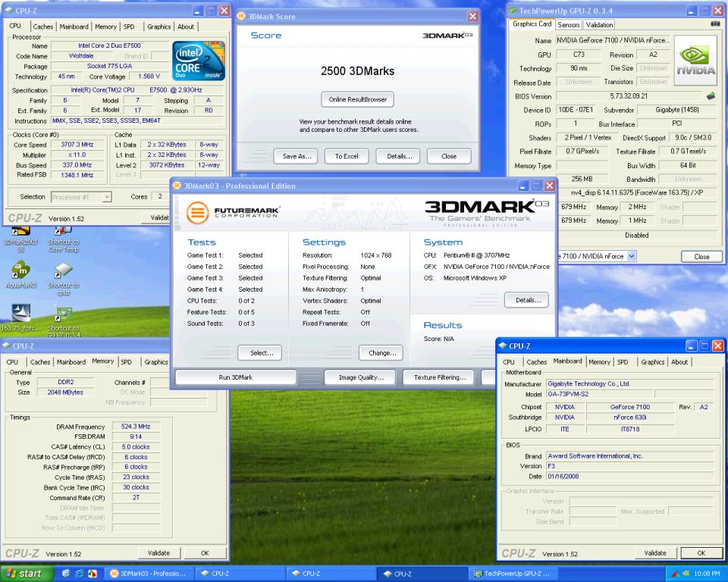Click Details in the 3DMark Score window
The height and width of the screenshot is (582, 728).
(400, 156)
